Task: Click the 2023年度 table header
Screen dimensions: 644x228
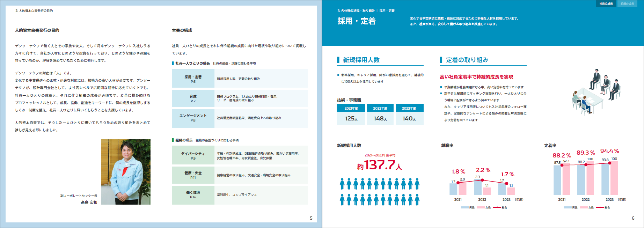Action: (409, 108)
